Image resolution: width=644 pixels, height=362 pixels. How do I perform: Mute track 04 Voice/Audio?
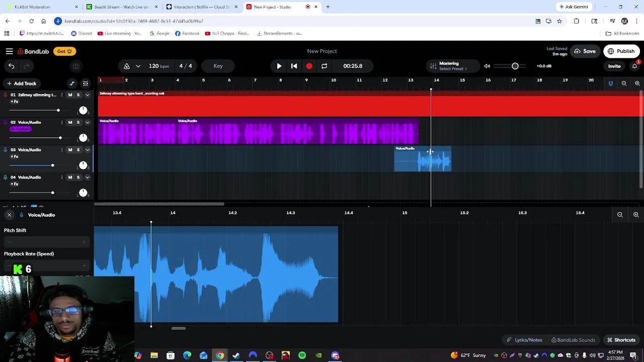(70, 177)
